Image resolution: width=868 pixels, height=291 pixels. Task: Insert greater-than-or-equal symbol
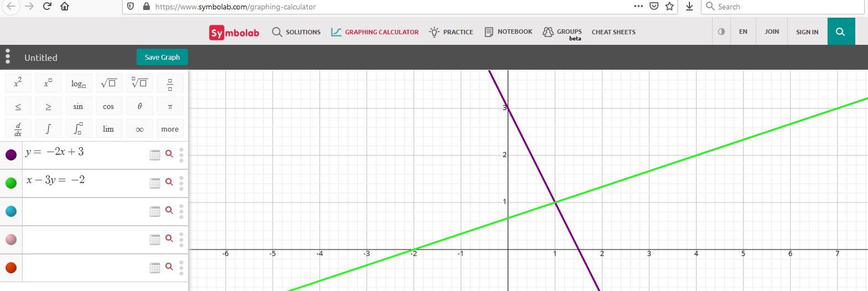(48, 106)
